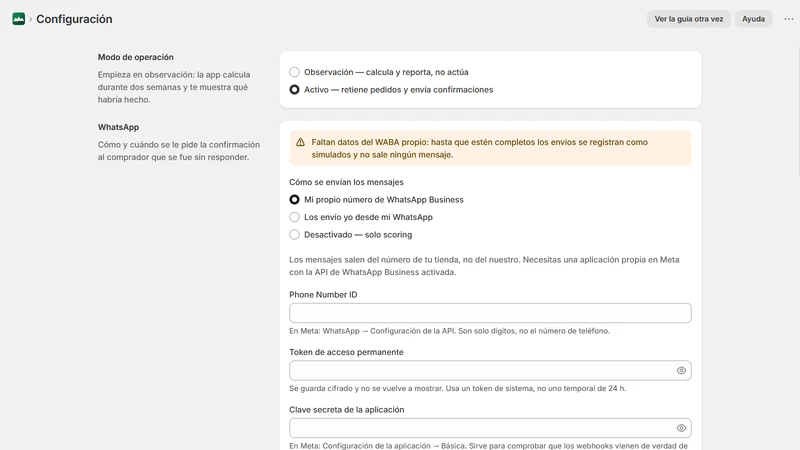Viewport: 800px width, 450px height.
Task: Focus the Token de acceso permanente field
Action: (490, 370)
